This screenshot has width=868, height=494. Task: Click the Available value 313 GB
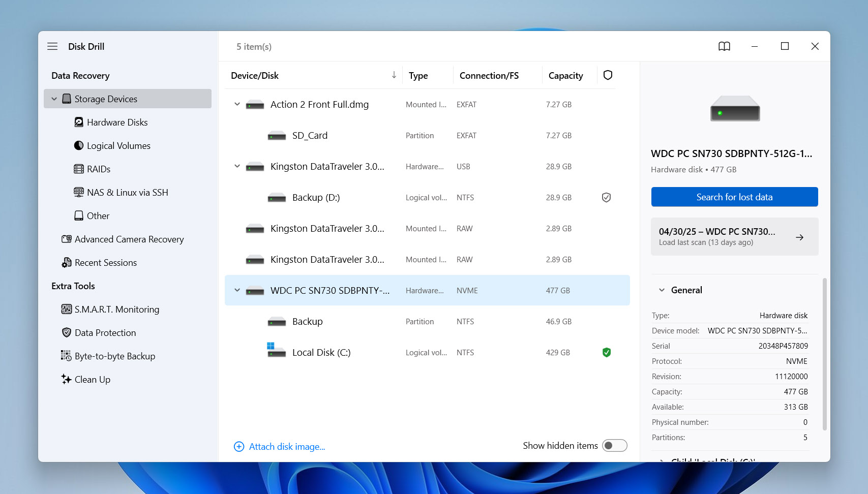(796, 407)
